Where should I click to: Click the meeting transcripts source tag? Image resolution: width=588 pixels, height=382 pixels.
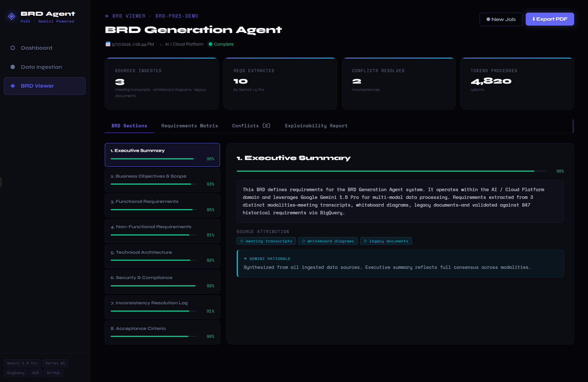click(266, 241)
